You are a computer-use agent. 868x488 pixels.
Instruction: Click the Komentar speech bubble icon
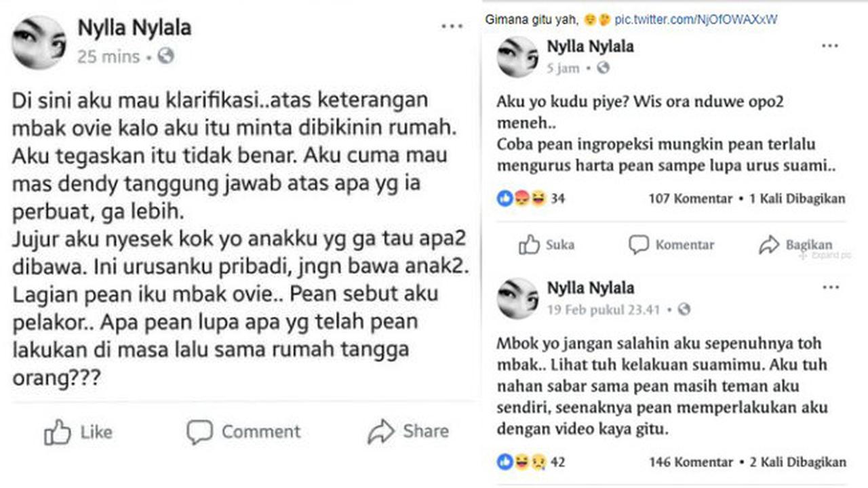[638, 245]
